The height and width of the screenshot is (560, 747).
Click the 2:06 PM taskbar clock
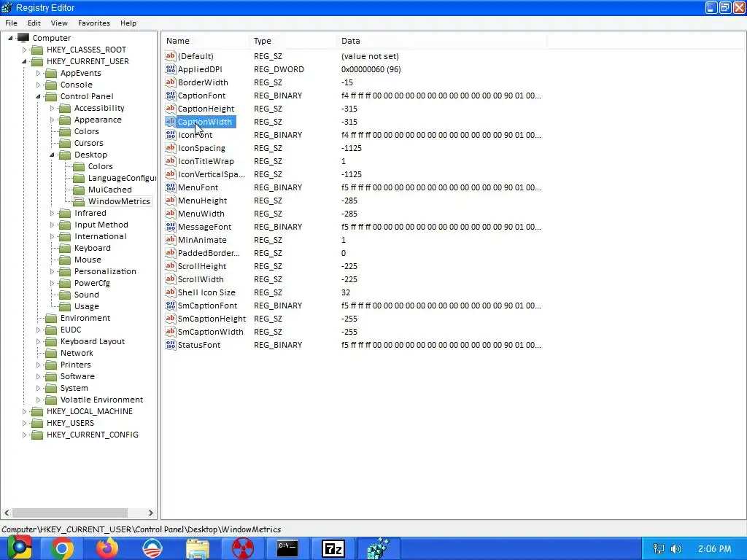tap(714, 548)
